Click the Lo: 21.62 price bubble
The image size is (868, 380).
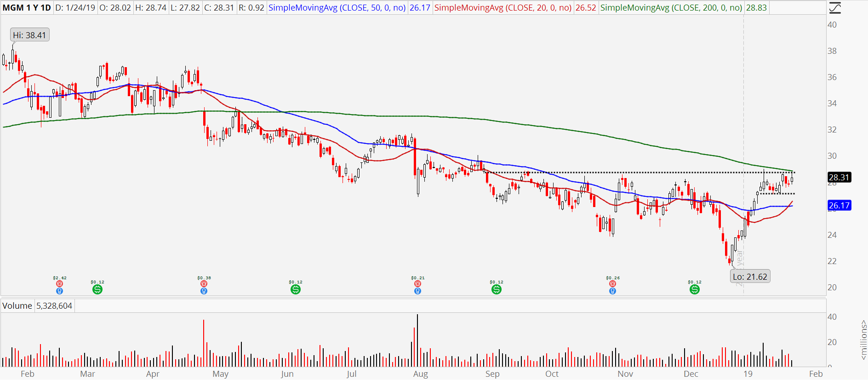(750, 276)
